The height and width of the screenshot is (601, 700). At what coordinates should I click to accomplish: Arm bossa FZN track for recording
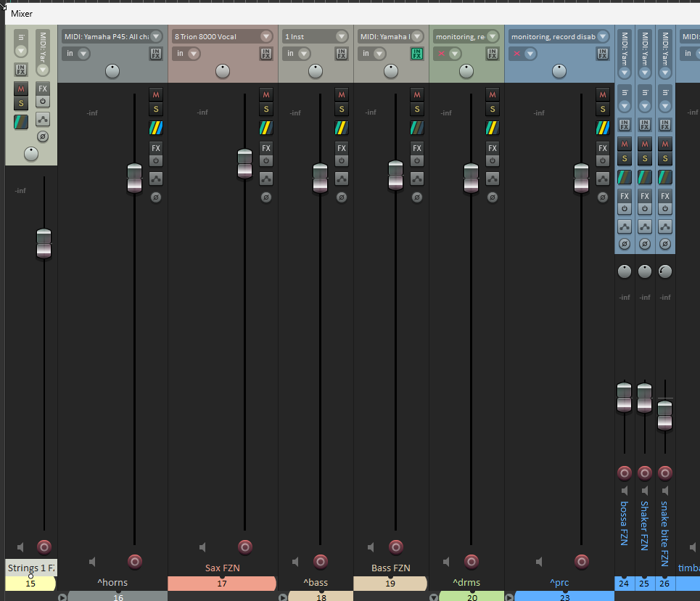tap(624, 473)
